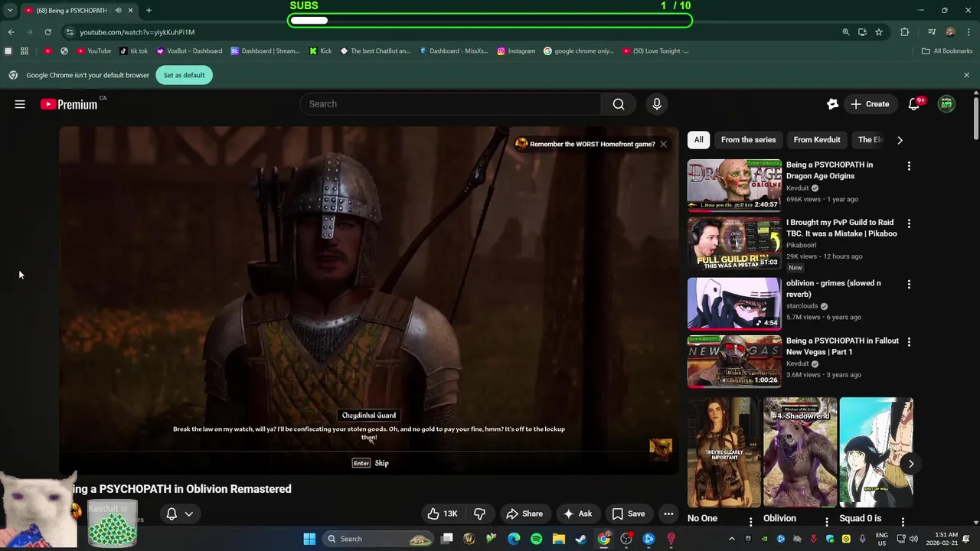980x551 pixels.
Task: Open the Kick bookmark
Action: tap(320, 51)
